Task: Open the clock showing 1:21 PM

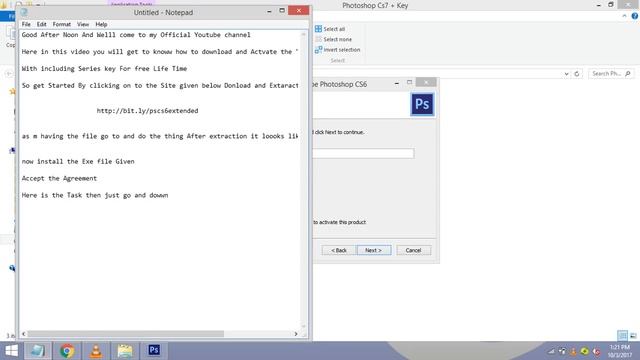Action: 620,351
